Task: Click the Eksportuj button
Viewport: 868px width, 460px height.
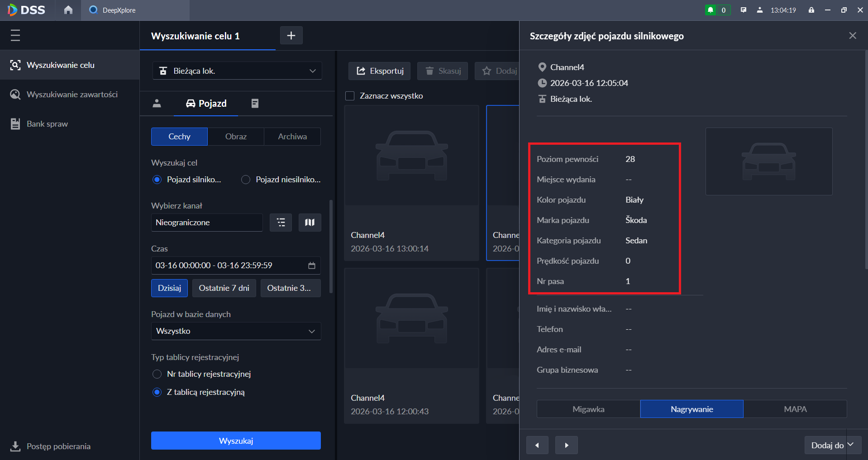Action: click(379, 71)
